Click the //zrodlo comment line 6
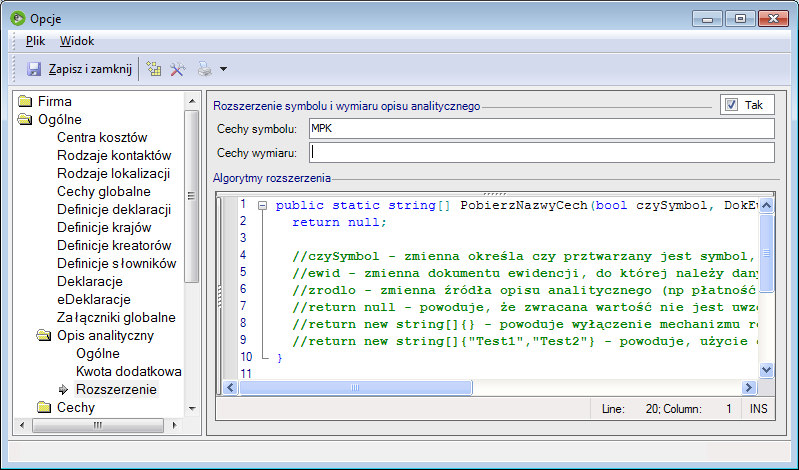This screenshot has height=470, width=799. pos(524,291)
